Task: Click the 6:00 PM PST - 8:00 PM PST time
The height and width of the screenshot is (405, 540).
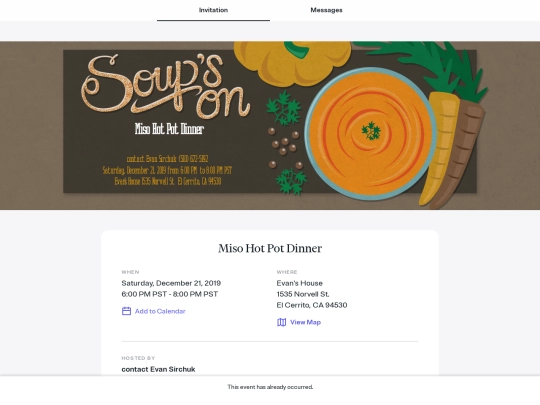Action: 169,294
